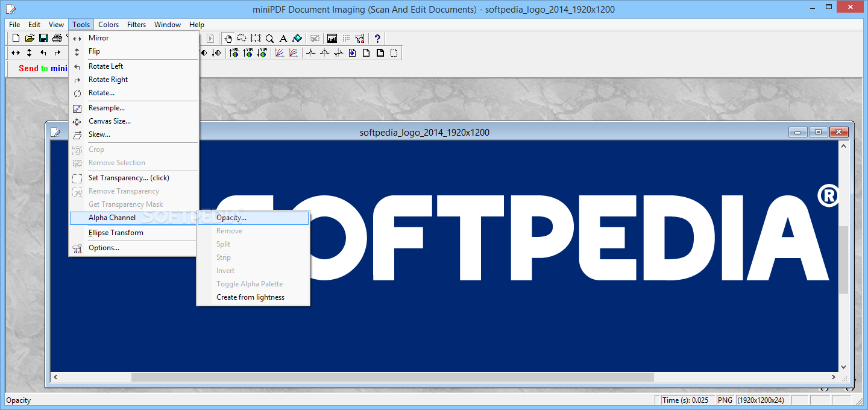The width and height of the screenshot is (868, 410).
Task: Close the open Tools menu via its title
Action: (81, 25)
